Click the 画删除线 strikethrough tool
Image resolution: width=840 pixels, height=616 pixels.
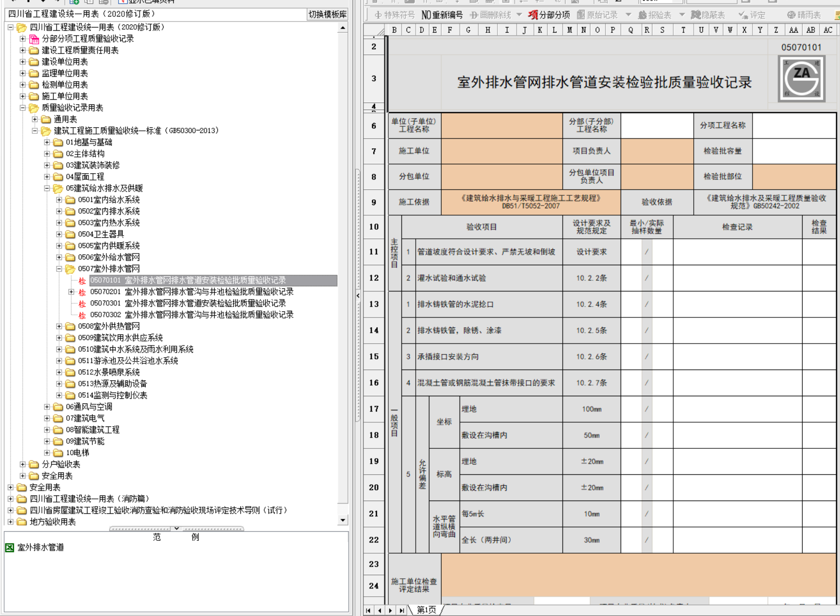(x=490, y=15)
